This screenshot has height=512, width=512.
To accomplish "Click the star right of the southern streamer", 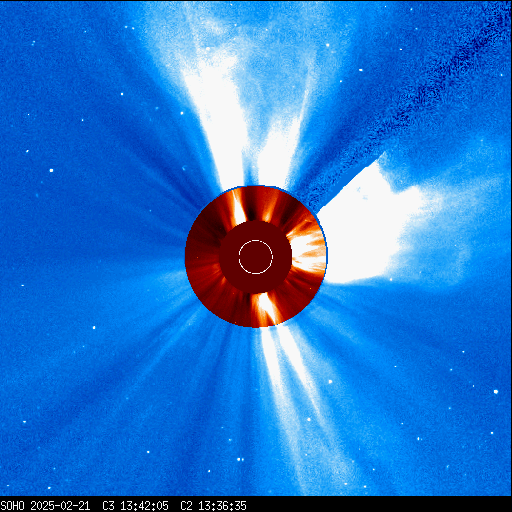I will point(330,381).
